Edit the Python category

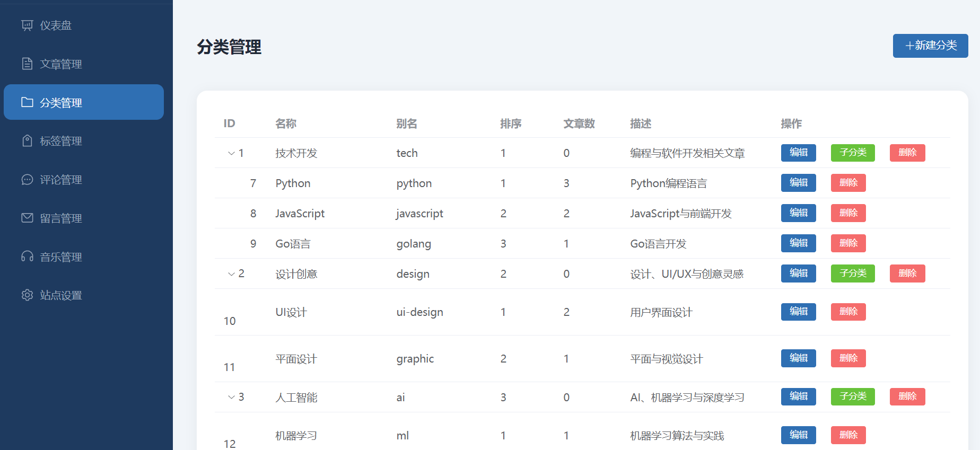(799, 183)
